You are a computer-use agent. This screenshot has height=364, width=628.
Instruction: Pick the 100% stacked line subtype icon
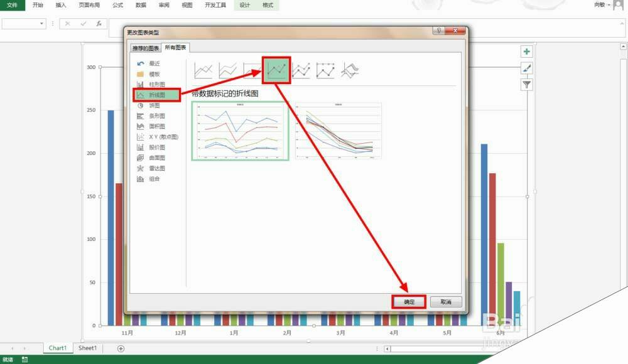[x=252, y=70]
